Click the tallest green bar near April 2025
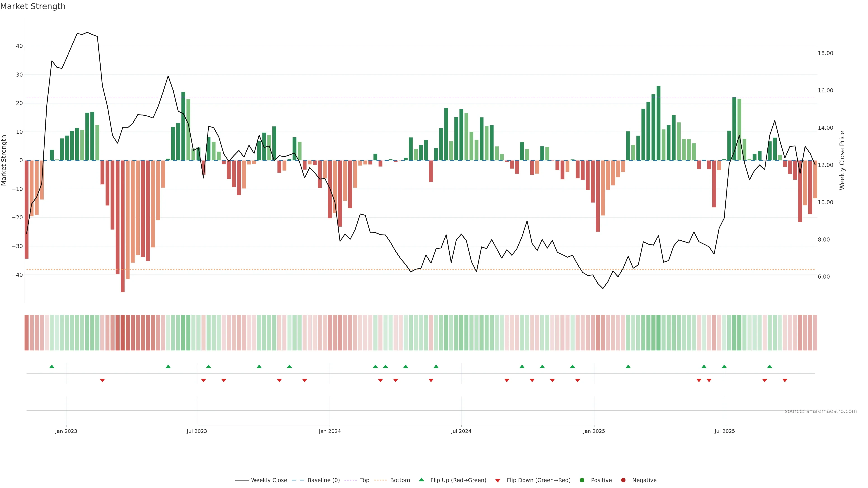Viewport: 868px width, 488px height. point(658,123)
